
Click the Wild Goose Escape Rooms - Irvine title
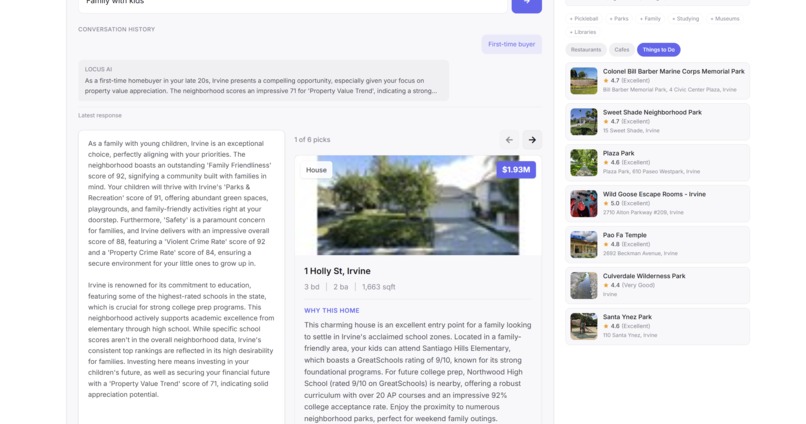tap(654, 194)
